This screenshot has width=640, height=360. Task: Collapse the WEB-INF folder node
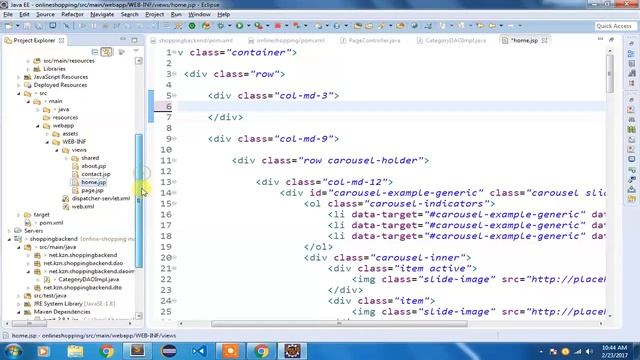47,142
